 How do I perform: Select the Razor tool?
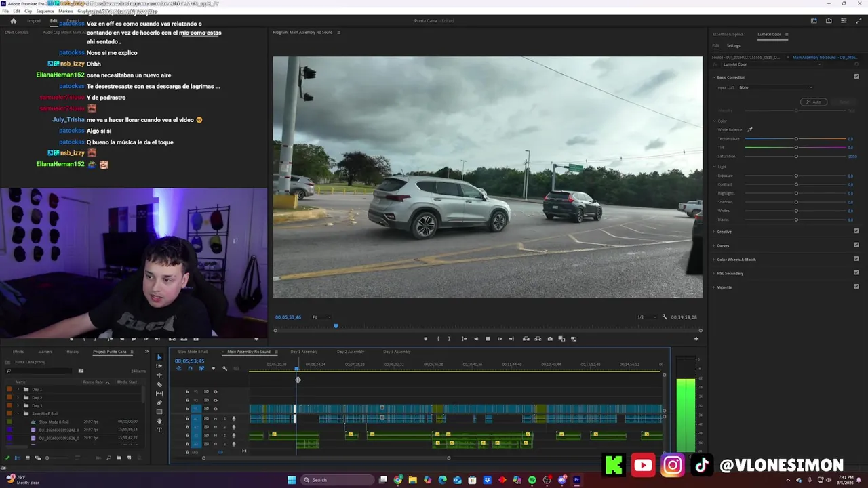pos(159,384)
